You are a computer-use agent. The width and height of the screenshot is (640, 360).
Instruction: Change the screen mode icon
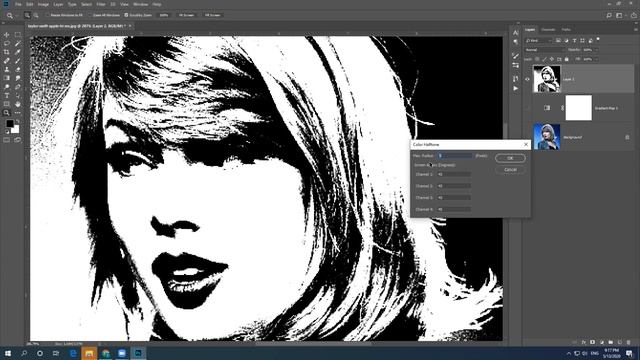(x=18, y=140)
